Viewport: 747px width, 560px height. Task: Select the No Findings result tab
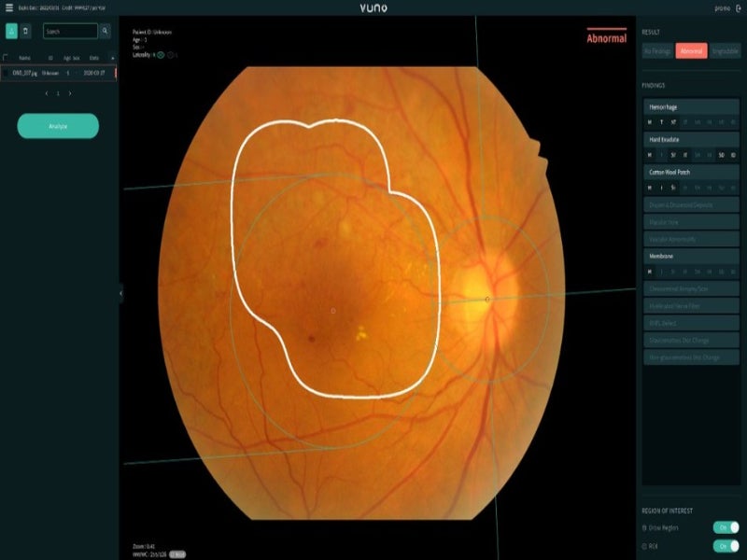click(x=657, y=51)
